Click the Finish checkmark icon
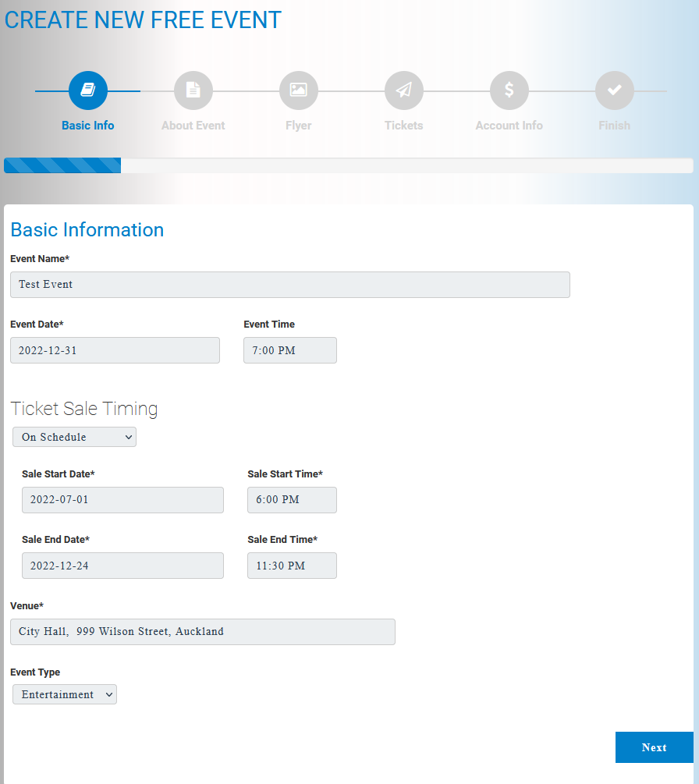The width and height of the screenshot is (699, 784). 614,90
